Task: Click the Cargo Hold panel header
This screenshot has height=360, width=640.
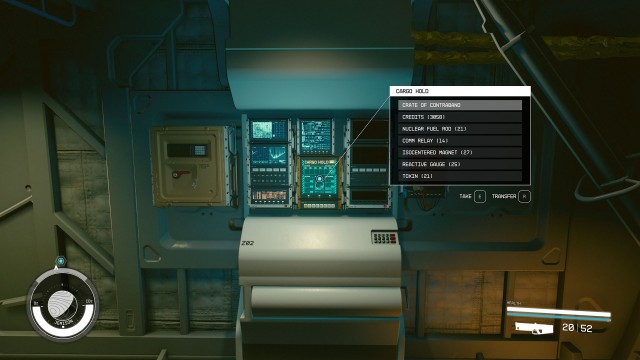Action: [x=460, y=91]
